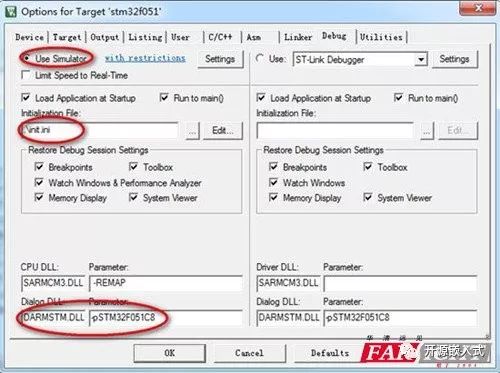Open the Asm tab
The width and height of the screenshot is (500, 373).
[x=254, y=37]
